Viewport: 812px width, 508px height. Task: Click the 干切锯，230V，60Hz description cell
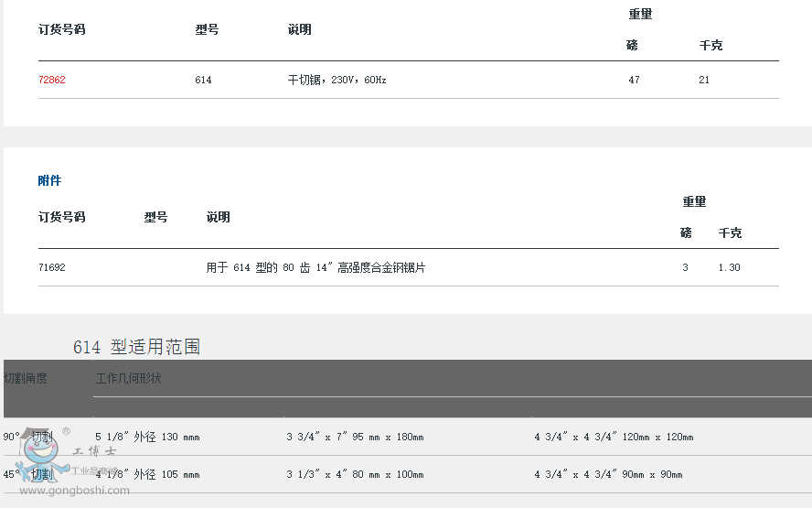click(x=337, y=81)
